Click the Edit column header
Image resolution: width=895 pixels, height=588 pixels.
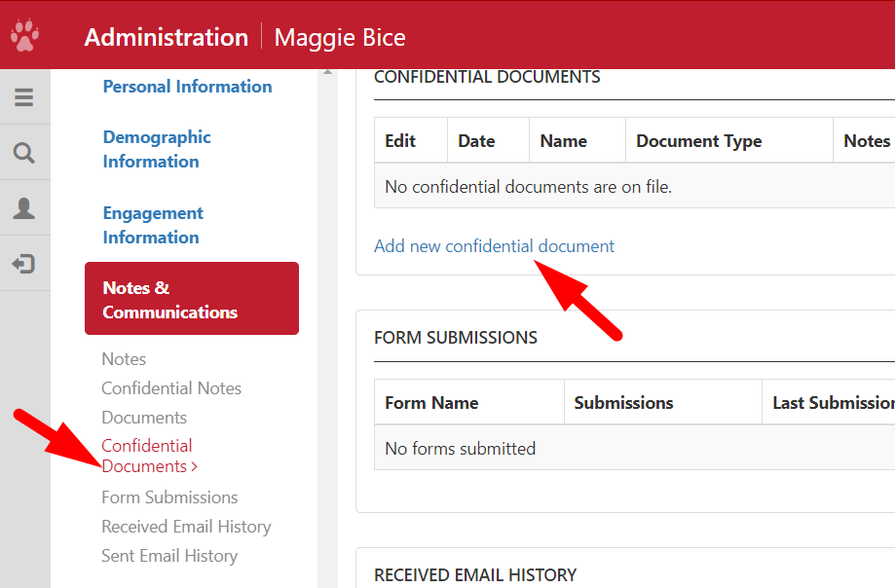[411, 140]
